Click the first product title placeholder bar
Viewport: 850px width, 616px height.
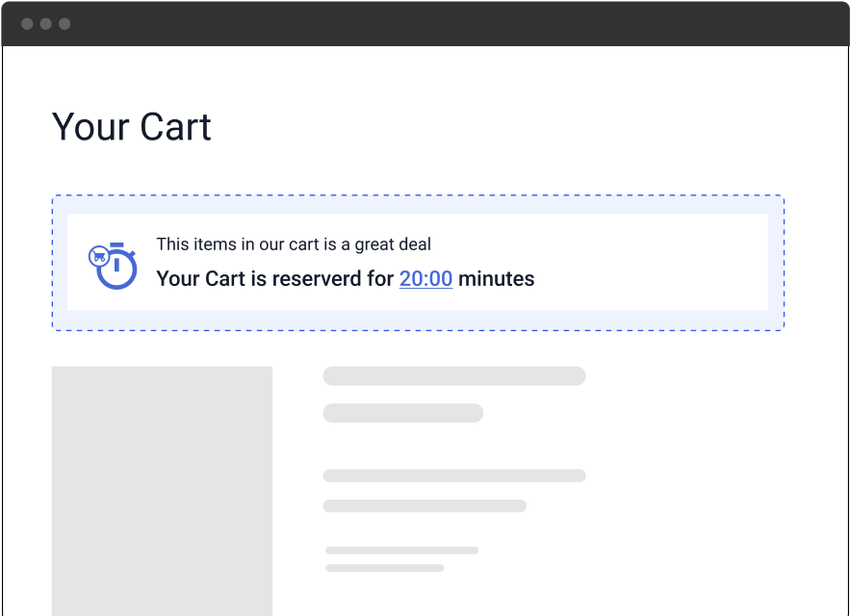click(x=454, y=375)
